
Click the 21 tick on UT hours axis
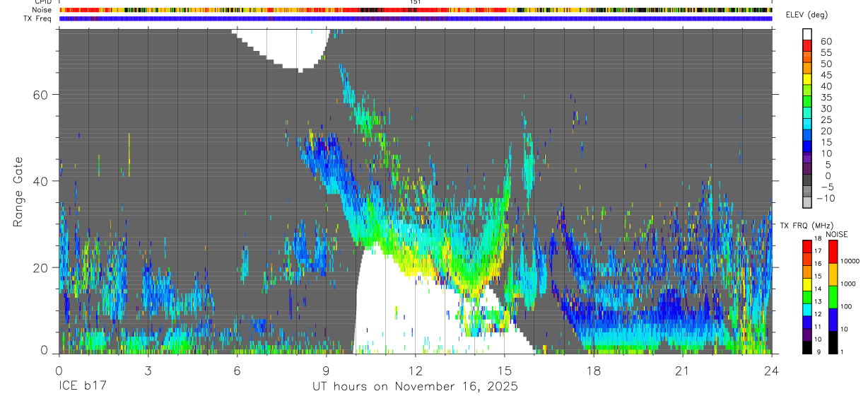click(683, 370)
